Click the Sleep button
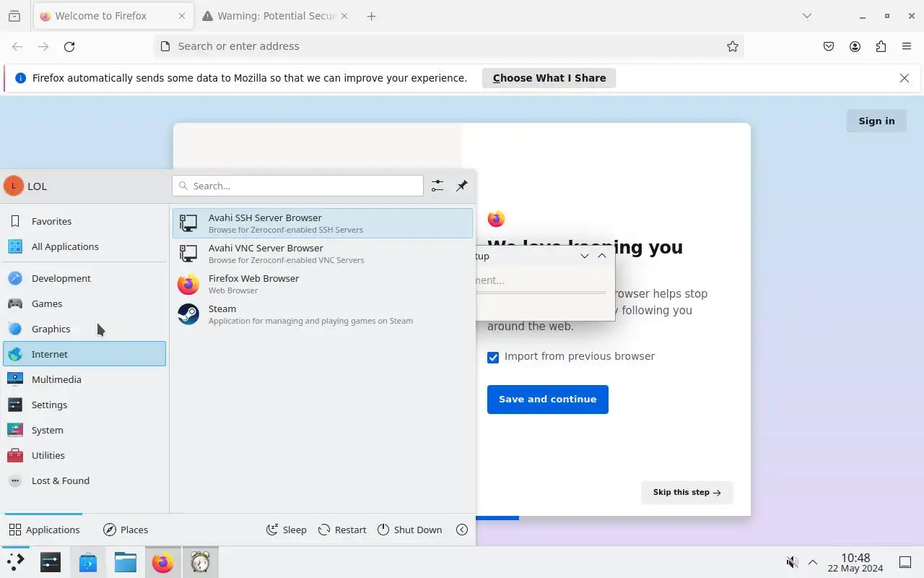The width and height of the screenshot is (924, 578). (287, 530)
